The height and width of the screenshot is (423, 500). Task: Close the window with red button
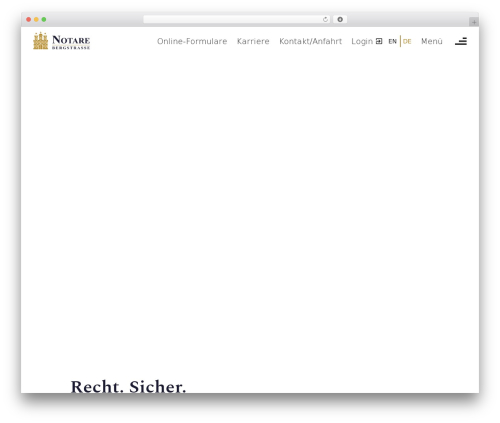tap(29, 20)
